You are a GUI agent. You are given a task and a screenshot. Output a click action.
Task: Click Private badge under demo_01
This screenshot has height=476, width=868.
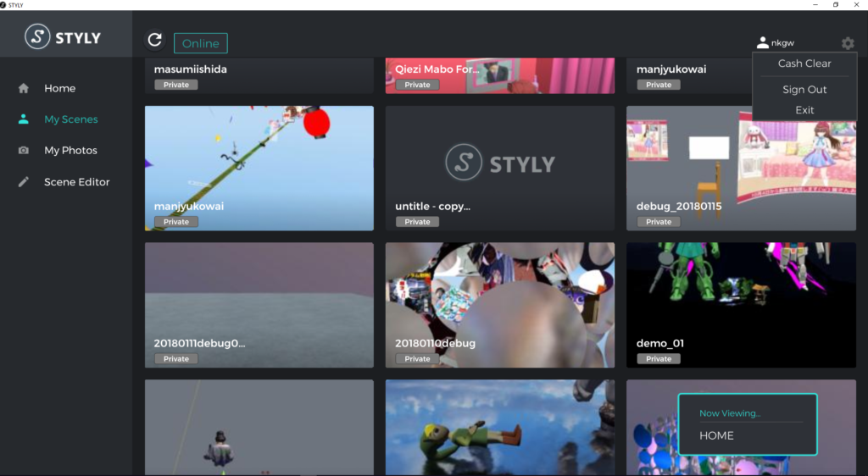coord(658,359)
